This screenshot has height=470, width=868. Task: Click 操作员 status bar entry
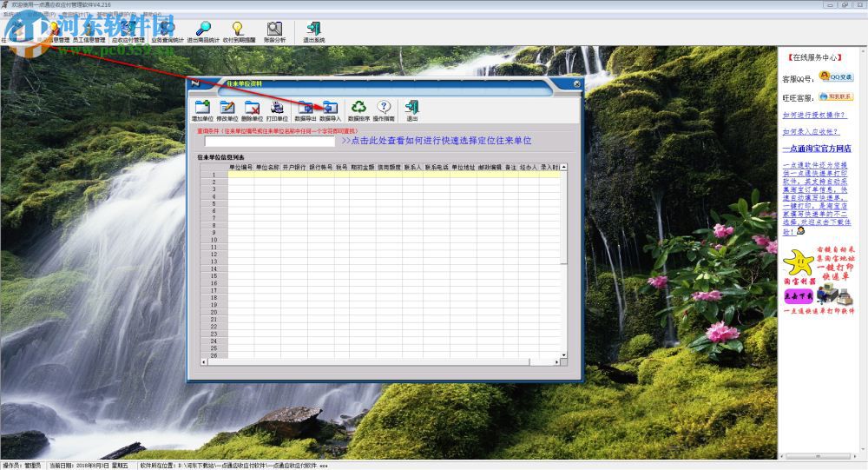(x=22, y=466)
